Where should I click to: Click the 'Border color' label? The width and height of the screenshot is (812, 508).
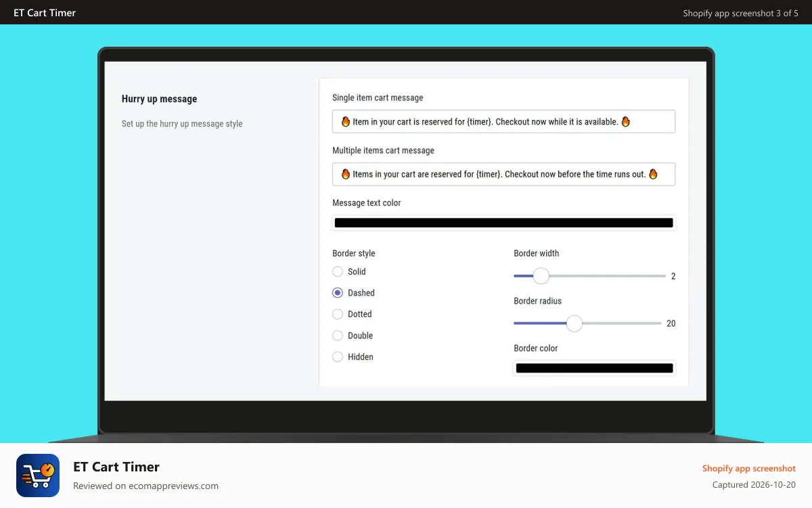535,348
